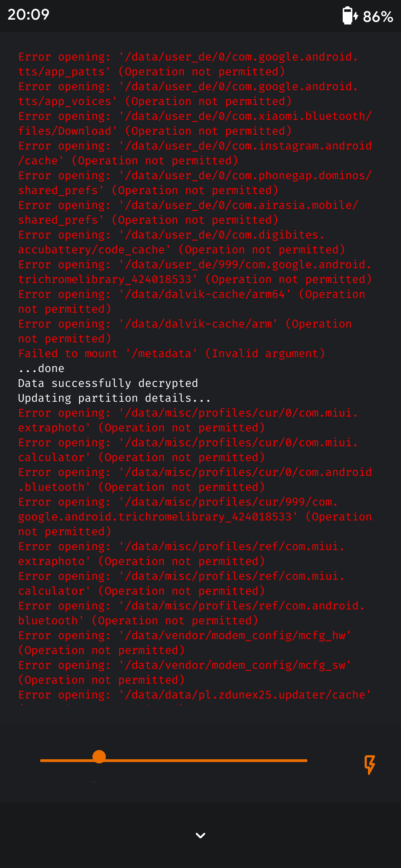Click the battery charging icon in status bar
Screen dimensions: 401x868
[x=350, y=16]
